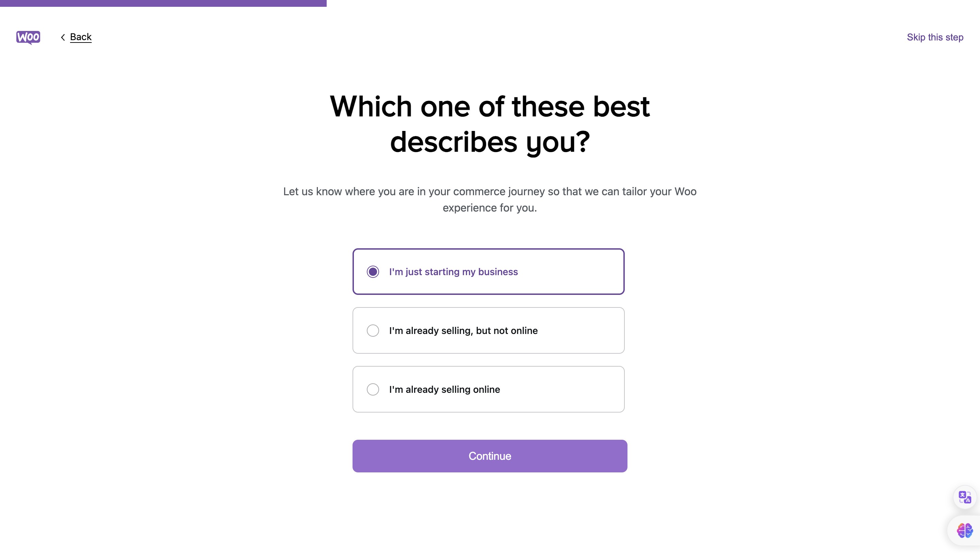The image size is (980, 553).
Task: Select the already selling, not online radio
Action: (x=373, y=331)
